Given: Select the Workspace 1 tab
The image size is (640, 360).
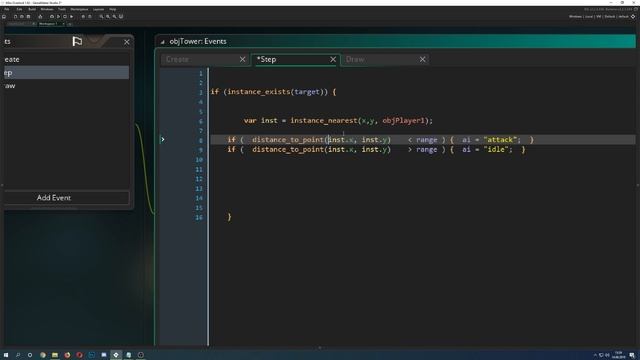Looking at the screenshot, I should (48, 24).
